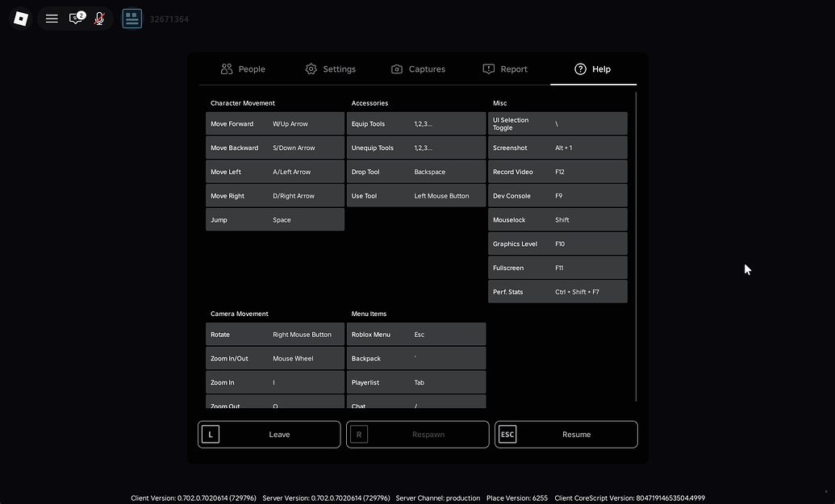Click the Backpack row
The height and width of the screenshot is (504, 835).
coord(416,358)
